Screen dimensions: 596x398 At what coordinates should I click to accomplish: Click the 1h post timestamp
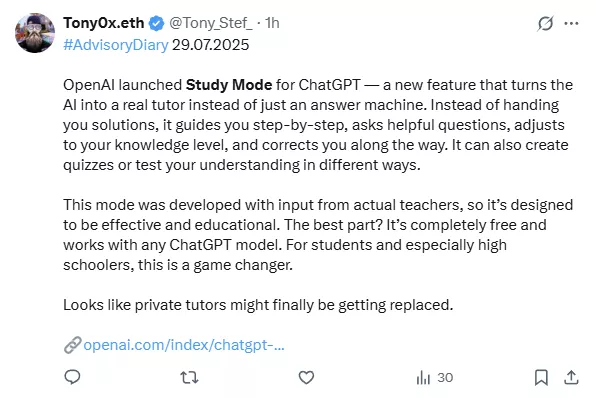(x=272, y=23)
